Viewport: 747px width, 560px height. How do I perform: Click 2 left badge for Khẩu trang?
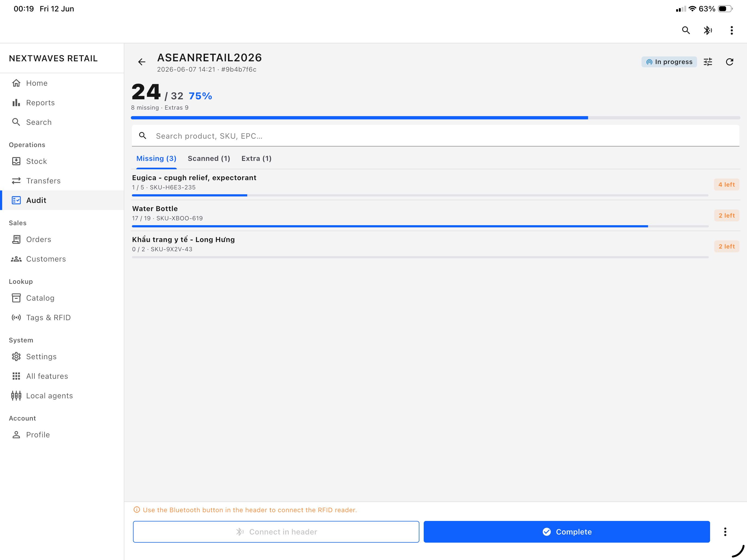[726, 246]
